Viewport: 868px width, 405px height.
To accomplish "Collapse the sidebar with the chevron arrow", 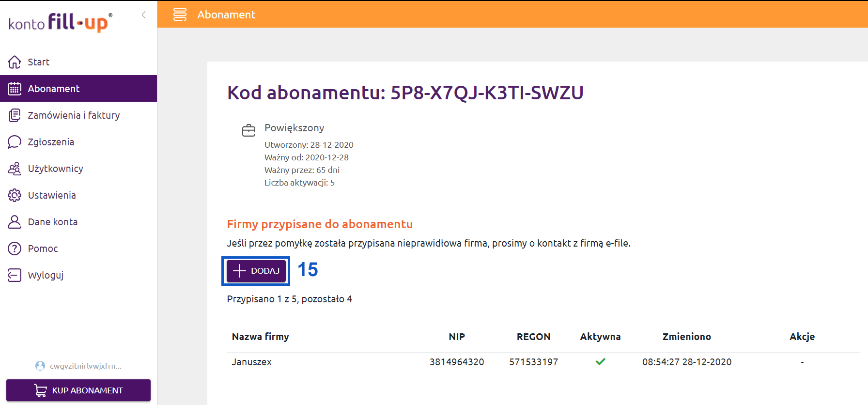I will tap(144, 15).
